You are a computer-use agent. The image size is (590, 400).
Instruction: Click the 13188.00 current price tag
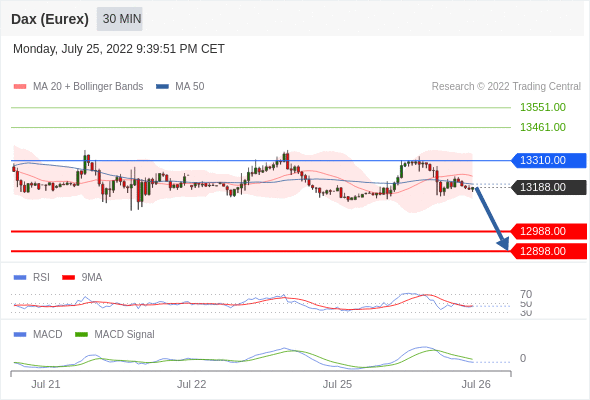pos(549,187)
